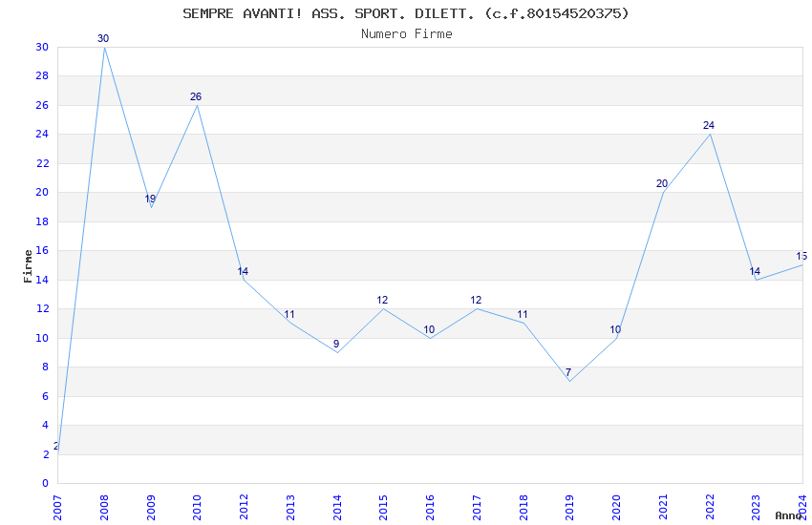Click the year label '2021' on x-axis
The width and height of the screenshot is (812, 525).
pyautogui.click(x=663, y=507)
